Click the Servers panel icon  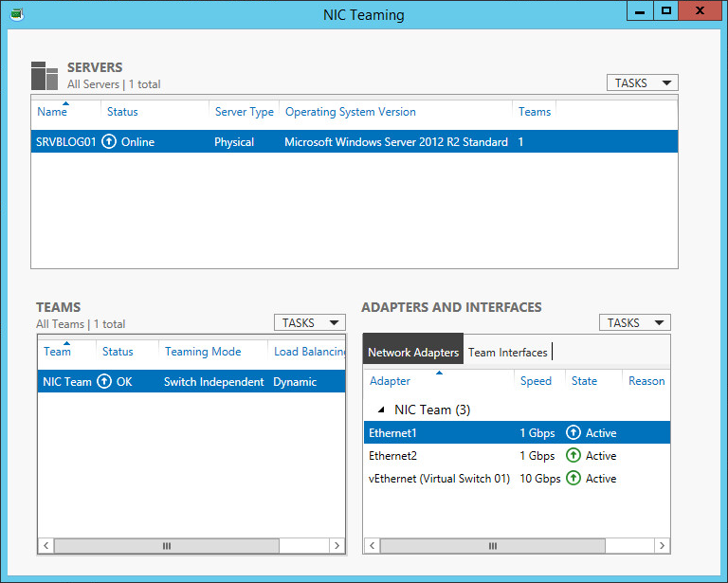(x=45, y=76)
